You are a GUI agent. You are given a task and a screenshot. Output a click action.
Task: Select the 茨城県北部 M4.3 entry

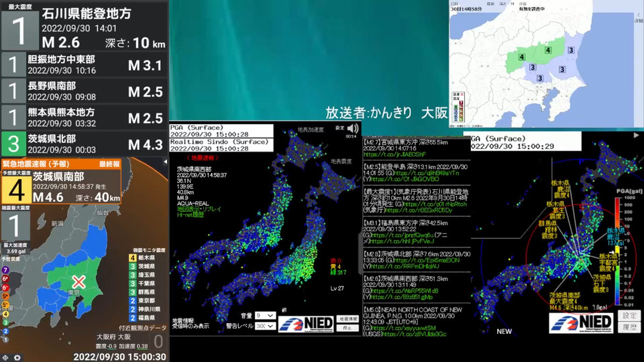coord(85,143)
